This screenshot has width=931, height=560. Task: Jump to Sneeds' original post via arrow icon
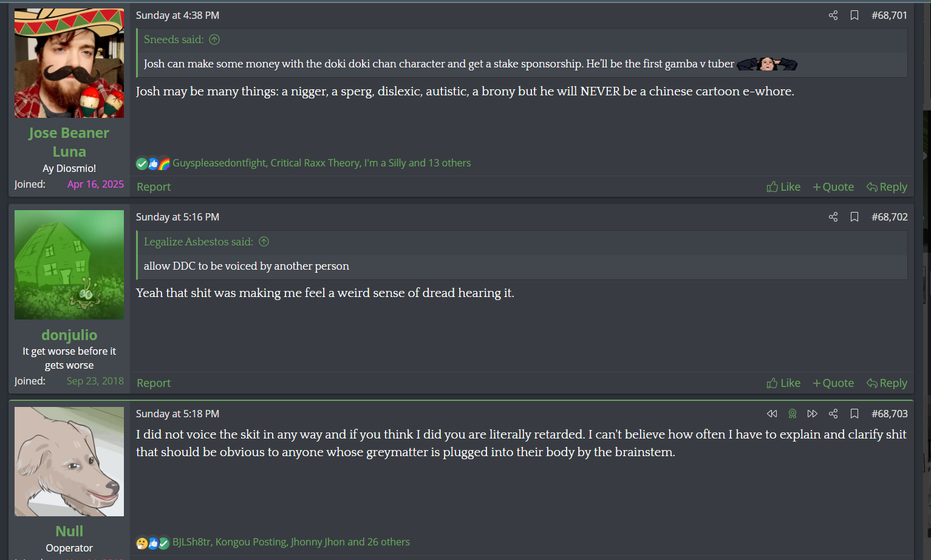(214, 39)
